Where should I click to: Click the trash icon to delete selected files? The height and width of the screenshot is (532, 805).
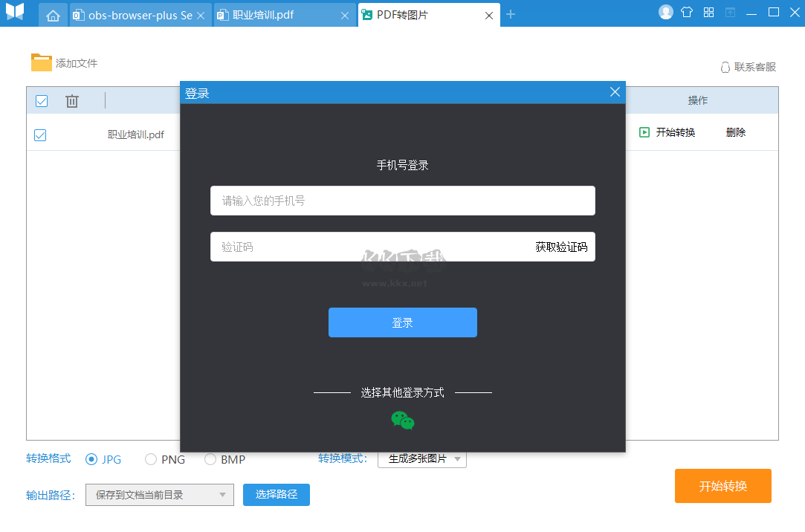(x=71, y=100)
